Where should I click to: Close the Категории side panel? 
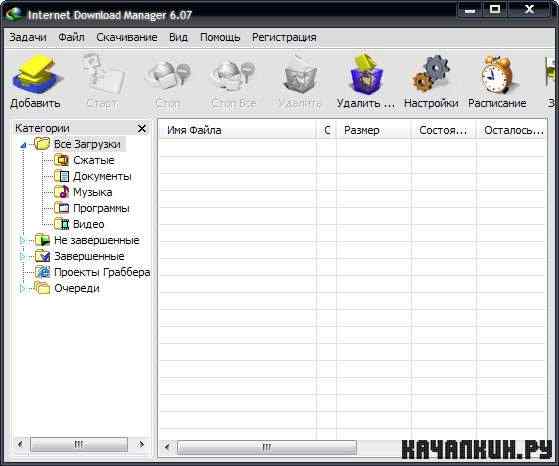click(x=142, y=128)
